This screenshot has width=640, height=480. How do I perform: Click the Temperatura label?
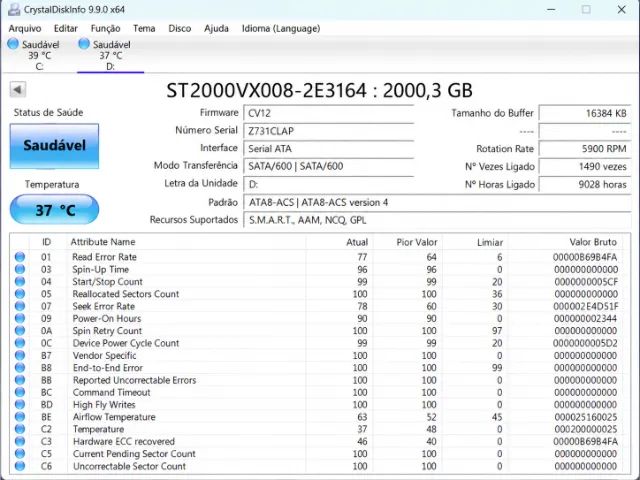click(x=52, y=184)
